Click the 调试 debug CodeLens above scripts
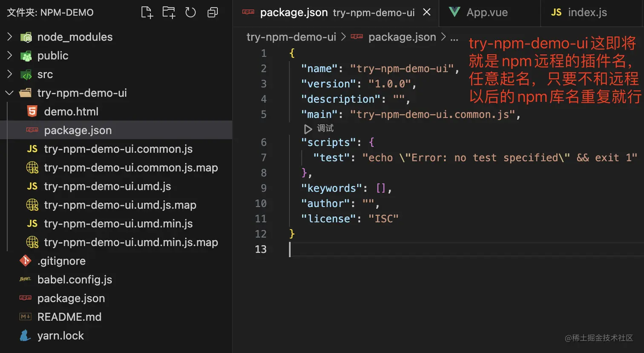The width and height of the screenshot is (644, 353). coord(325,128)
